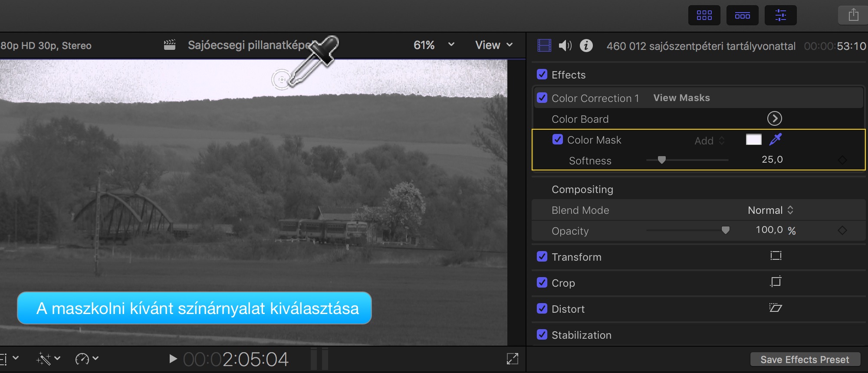Open the Audio inspector speaker icon
The height and width of the screenshot is (373, 868).
[565, 46]
